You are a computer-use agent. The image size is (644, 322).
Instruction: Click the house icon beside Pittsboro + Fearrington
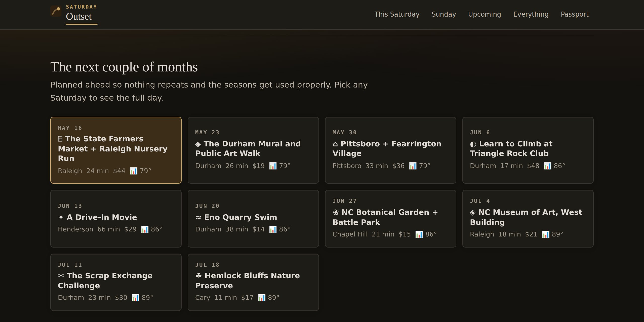click(x=335, y=144)
